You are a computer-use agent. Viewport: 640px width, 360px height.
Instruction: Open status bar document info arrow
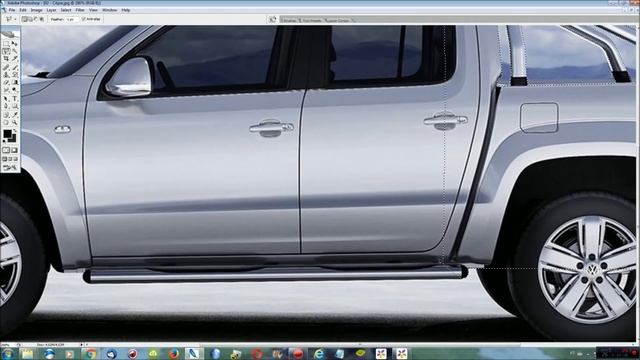coord(81,344)
